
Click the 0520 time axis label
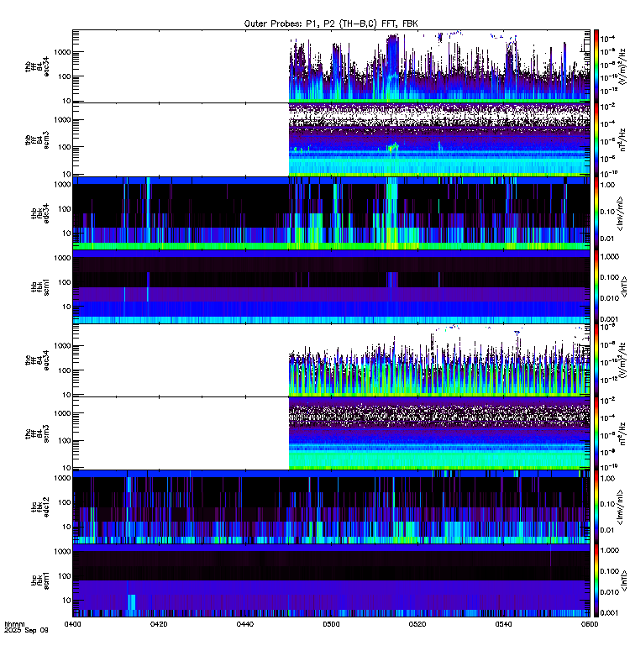[x=417, y=624]
